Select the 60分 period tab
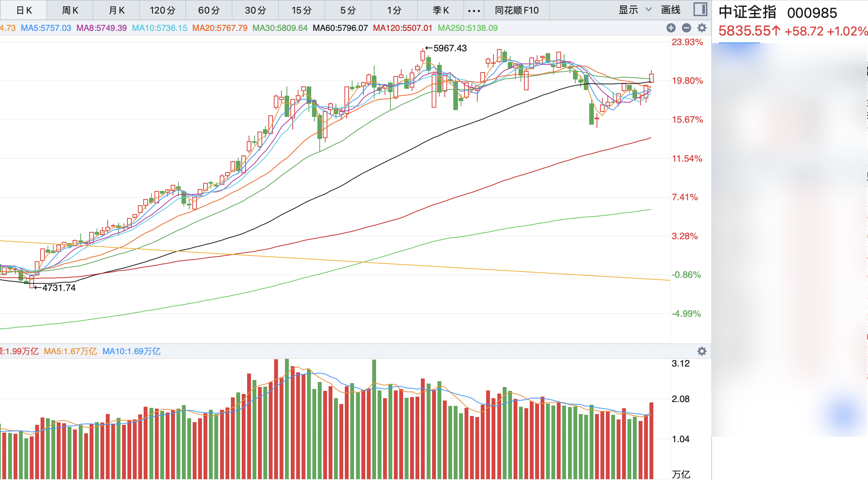Image resolution: width=868 pixels, height=480 pixels. point(209,10)
